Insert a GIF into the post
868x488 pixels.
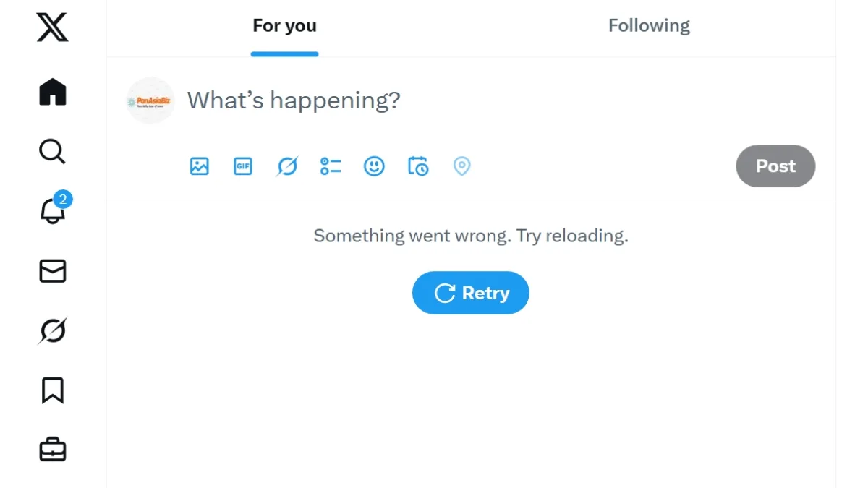(x=243, y=166)
